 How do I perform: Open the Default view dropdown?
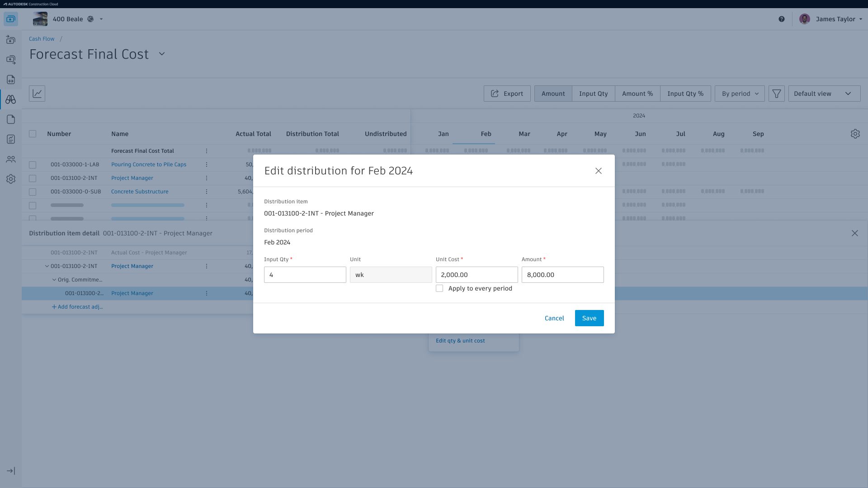[824, 94]
